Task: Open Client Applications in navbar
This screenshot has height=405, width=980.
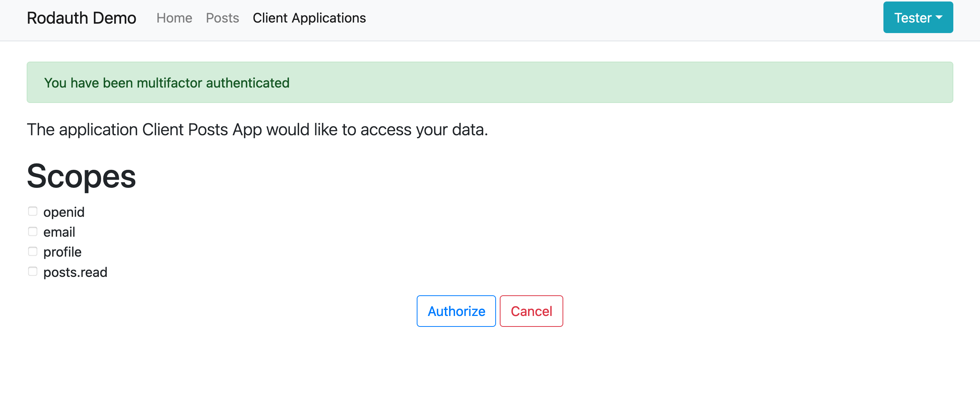Action: pyautogui.click(x=309, y=18)
